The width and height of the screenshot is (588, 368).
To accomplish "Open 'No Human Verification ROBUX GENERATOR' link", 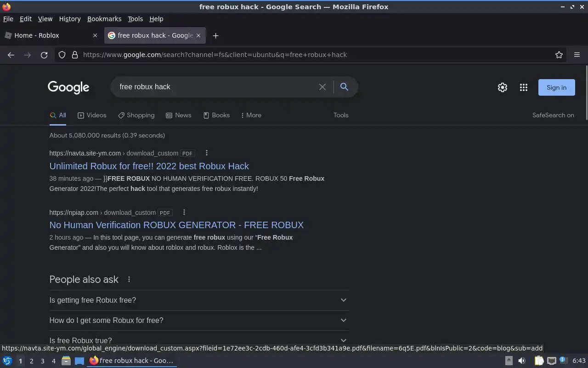I will click(176, 225).
